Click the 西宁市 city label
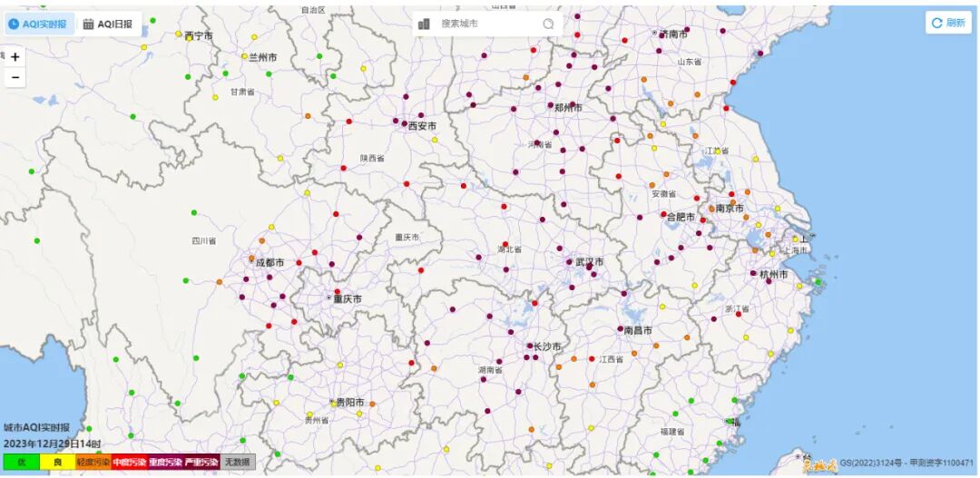The height and width of the screenshot is (478, 980). click(x=199, y=36)
